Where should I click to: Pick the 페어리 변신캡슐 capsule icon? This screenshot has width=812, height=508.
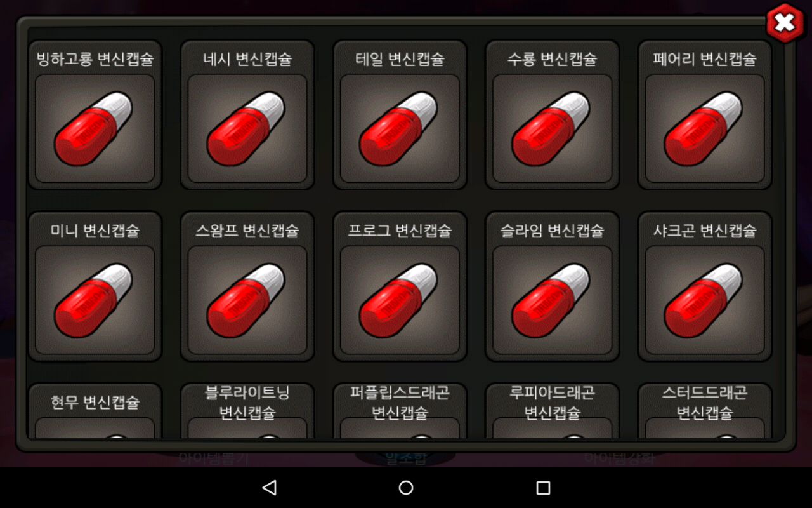pyautogui.click(x=705, y=129)
